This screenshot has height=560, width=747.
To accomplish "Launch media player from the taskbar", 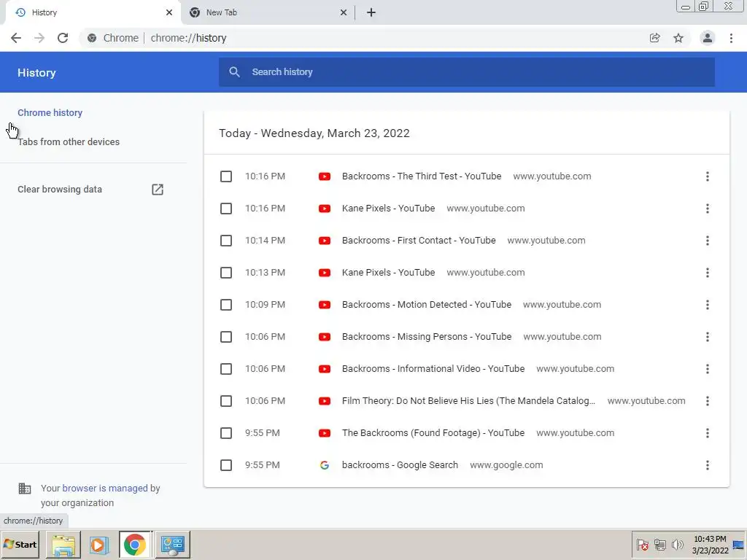I will pyautogui.click(x=99, y=545).
